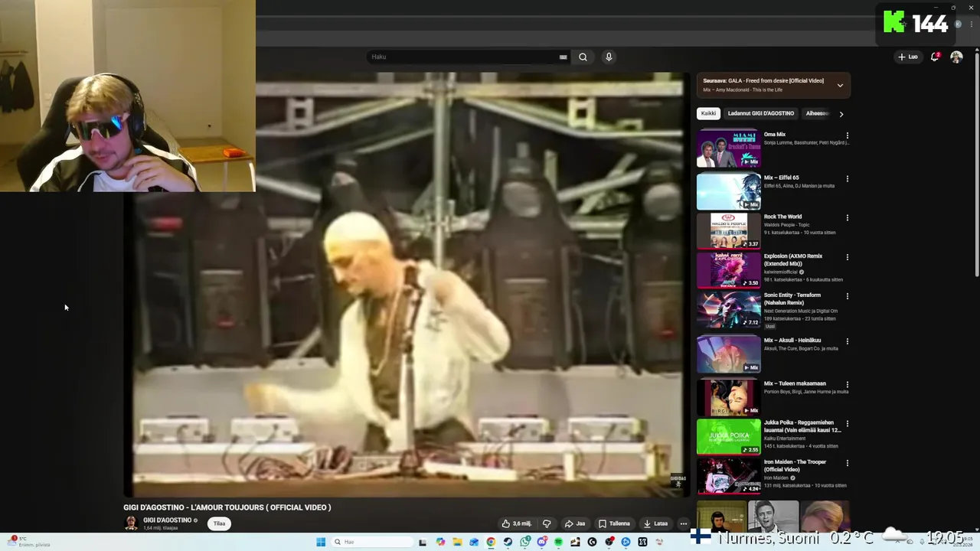
Task: Subscribe with the Tilaa button
Action: point(219,523)
